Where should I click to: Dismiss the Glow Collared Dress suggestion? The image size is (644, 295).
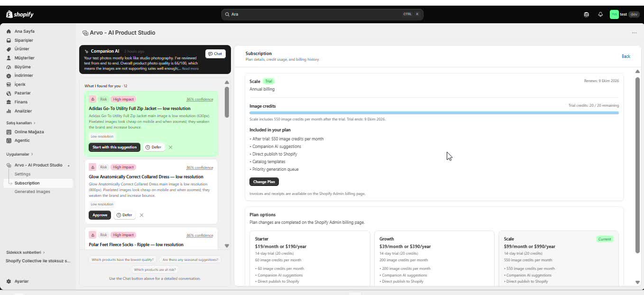pyautogui.click(x=141, y=215)
